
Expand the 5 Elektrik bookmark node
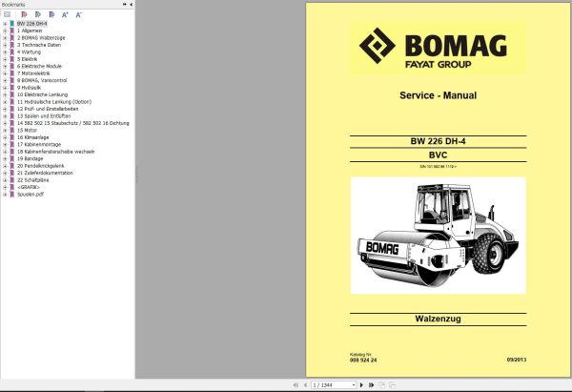coord(5,59)
